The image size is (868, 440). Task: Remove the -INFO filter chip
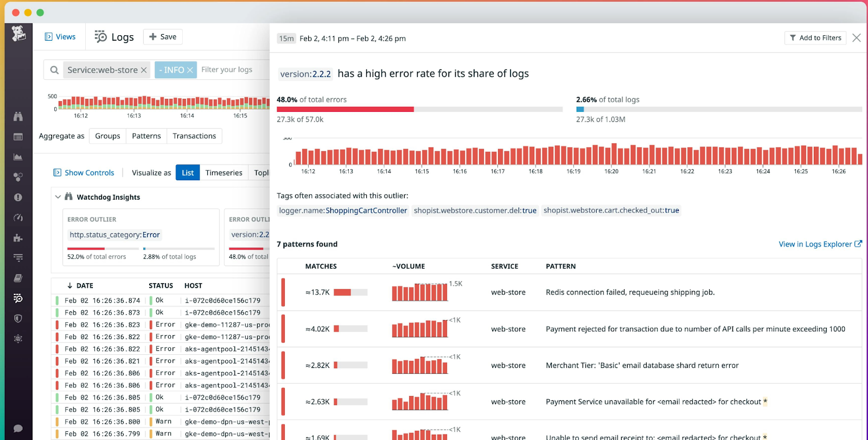(190, 70)
